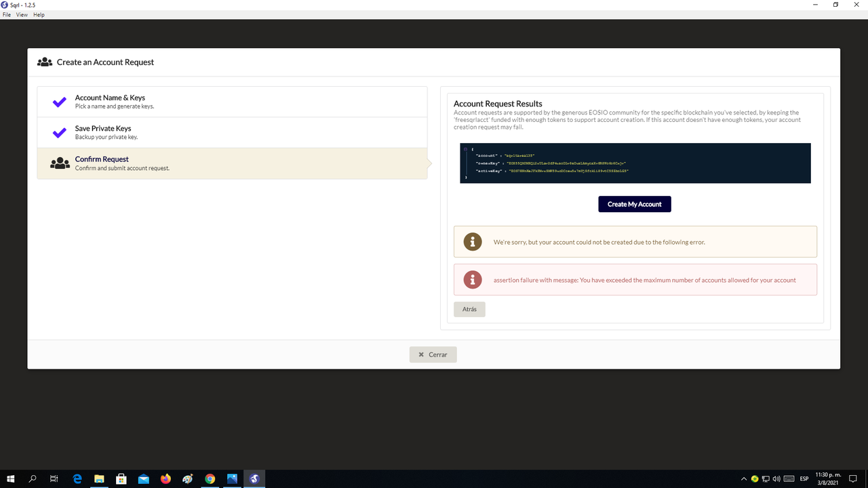
Task: Select the Save Private Keys step
Action: pos(232,132)
